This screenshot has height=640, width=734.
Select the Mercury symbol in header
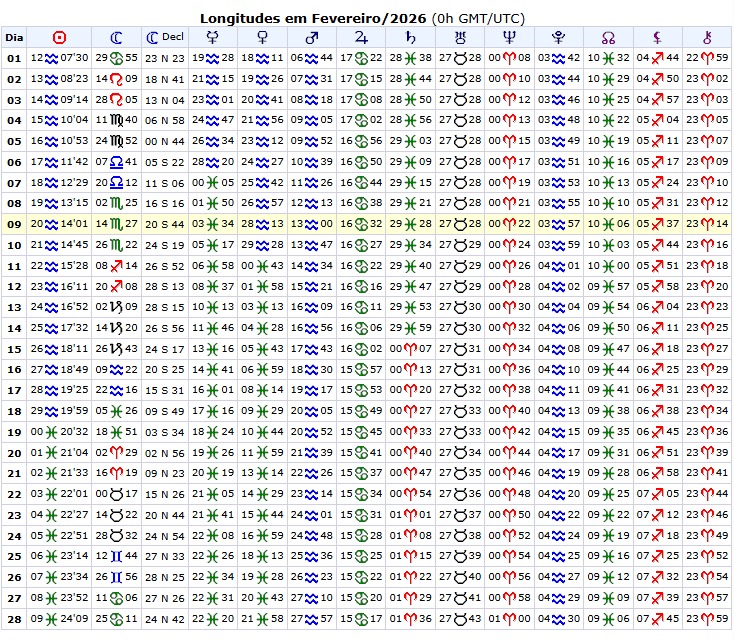pos(213,38)
